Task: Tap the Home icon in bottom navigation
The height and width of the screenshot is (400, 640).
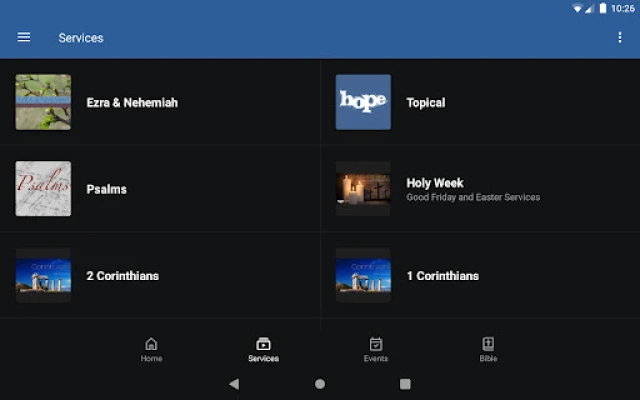Action: coord(151,344)
